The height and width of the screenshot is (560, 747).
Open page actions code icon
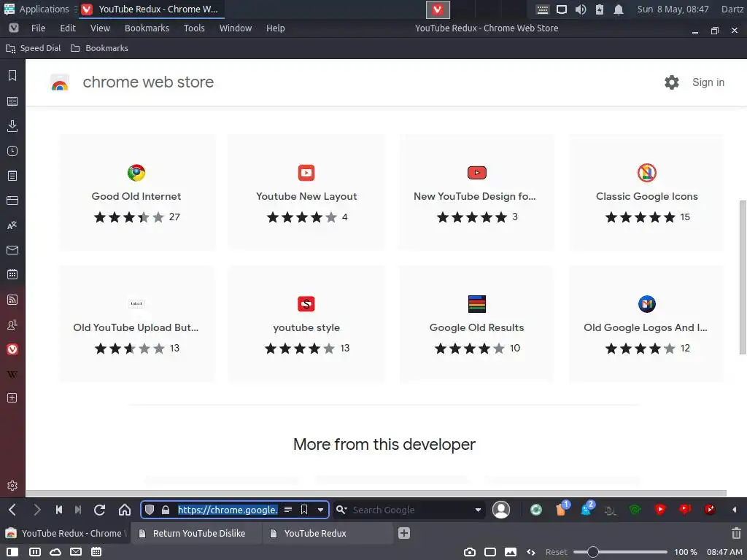[x=531, y=552]
